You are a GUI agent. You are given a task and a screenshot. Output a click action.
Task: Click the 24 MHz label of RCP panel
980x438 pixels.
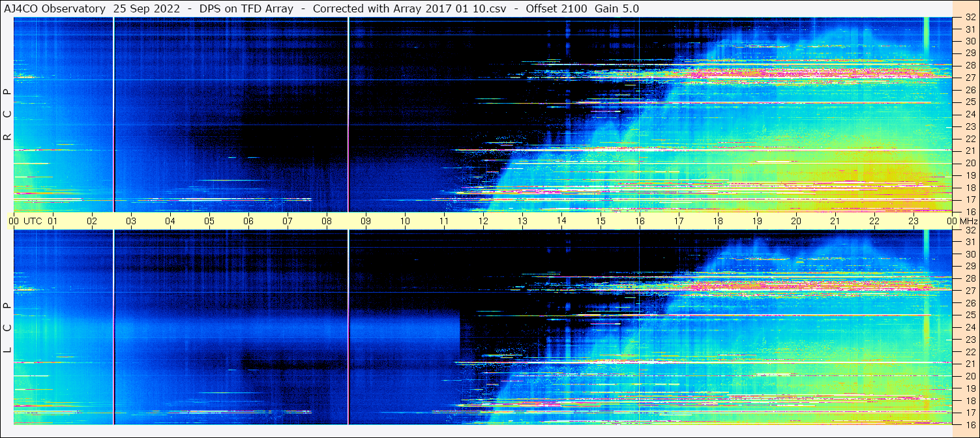[970, 114]
